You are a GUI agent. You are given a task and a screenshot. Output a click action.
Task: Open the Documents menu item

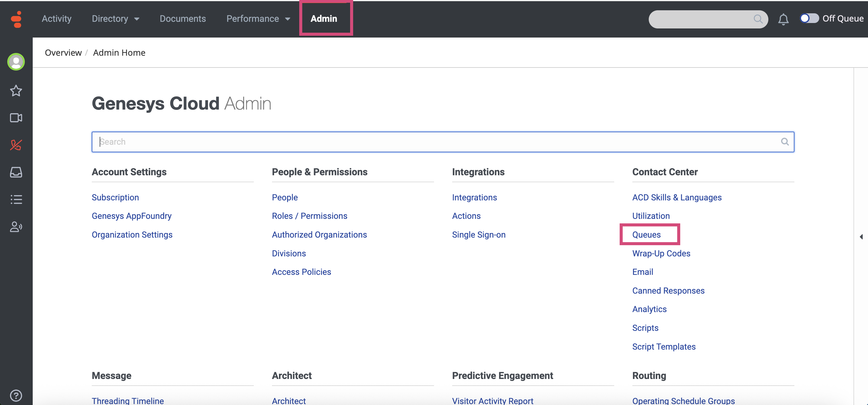coord(183,19)
